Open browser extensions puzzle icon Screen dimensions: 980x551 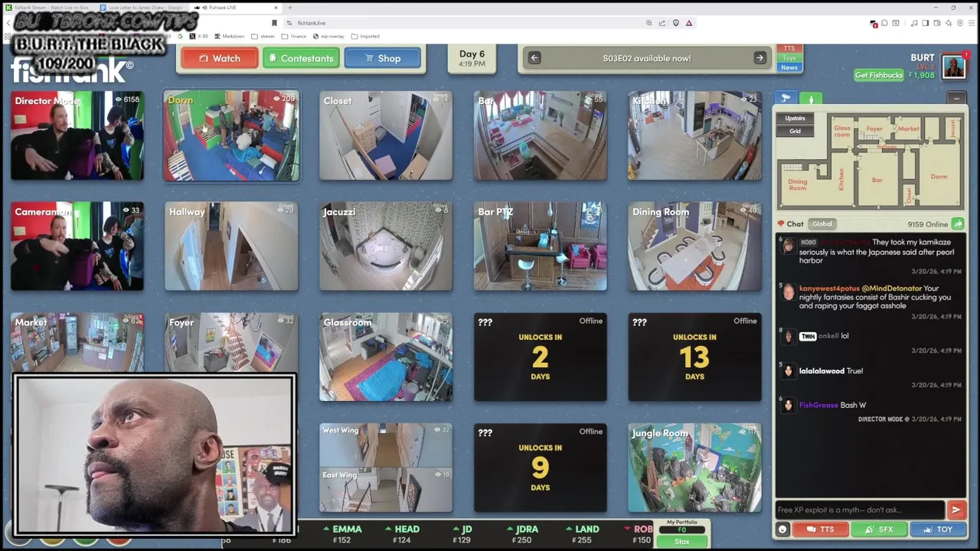(884, 24)
